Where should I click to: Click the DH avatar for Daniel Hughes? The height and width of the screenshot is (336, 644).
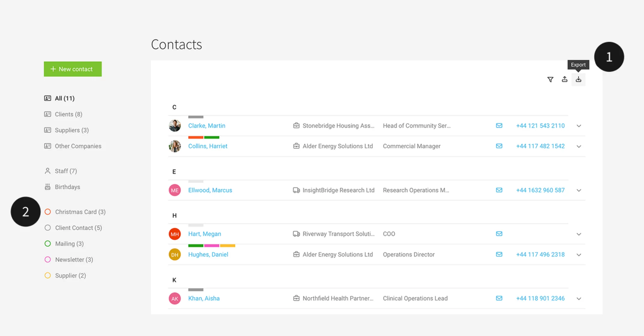pos(175,254)
